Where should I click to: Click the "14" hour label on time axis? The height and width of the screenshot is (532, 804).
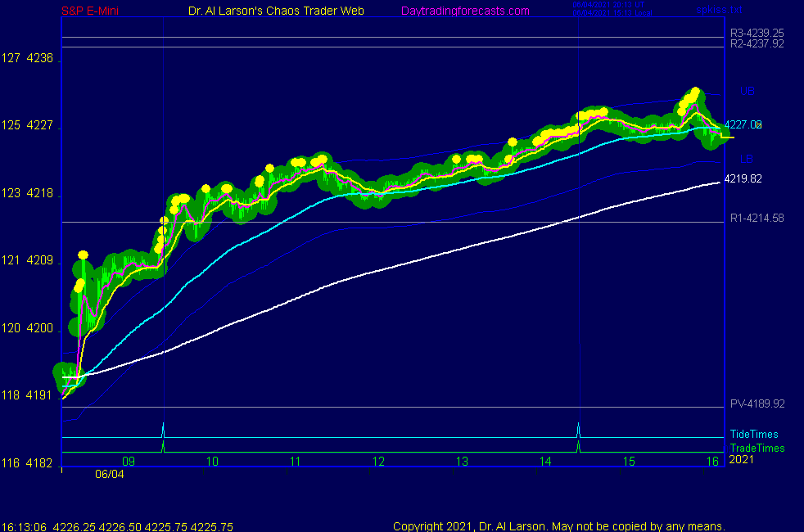(545, 462)
